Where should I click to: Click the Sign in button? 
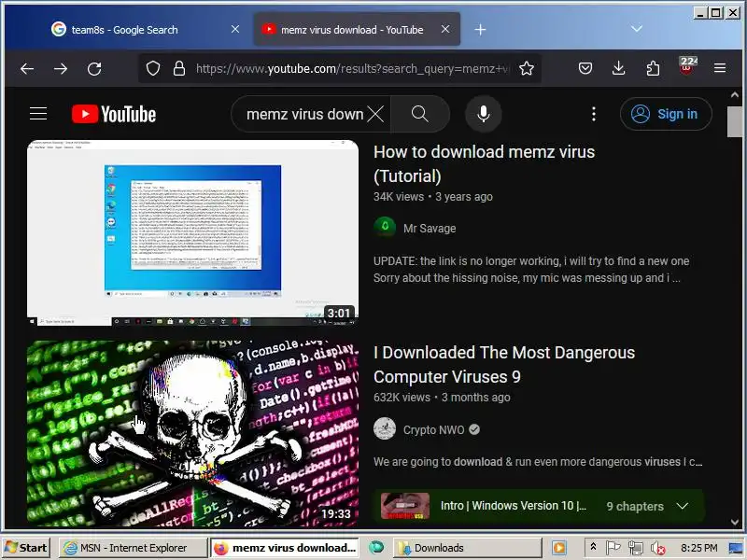666,114
